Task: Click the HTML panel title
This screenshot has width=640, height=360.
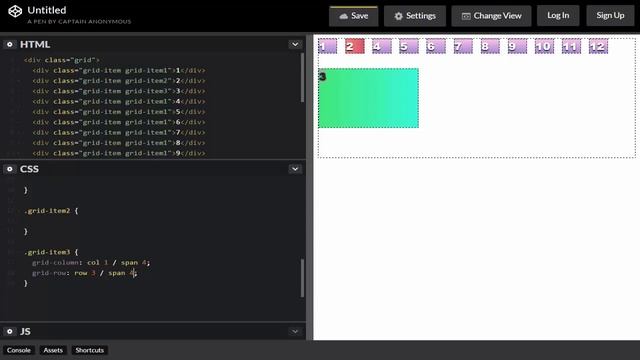Action: coord(35,44)
